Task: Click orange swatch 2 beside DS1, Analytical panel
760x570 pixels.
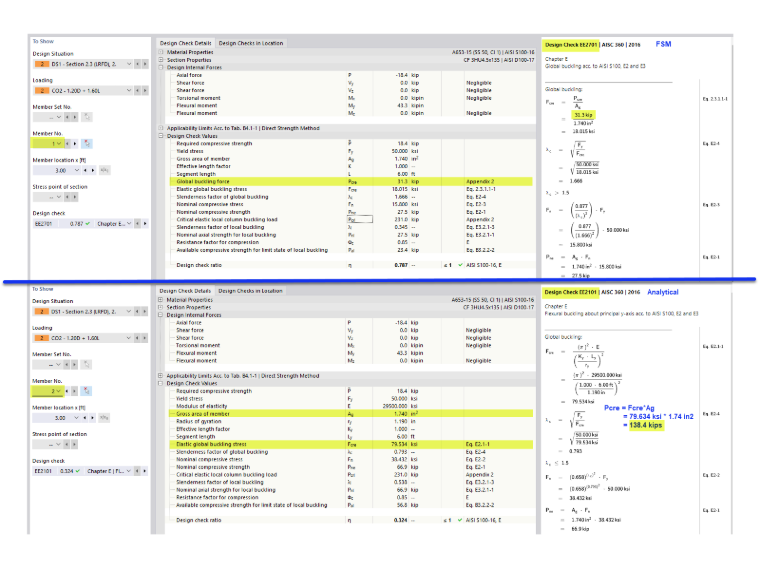Action: pos(41,311)
